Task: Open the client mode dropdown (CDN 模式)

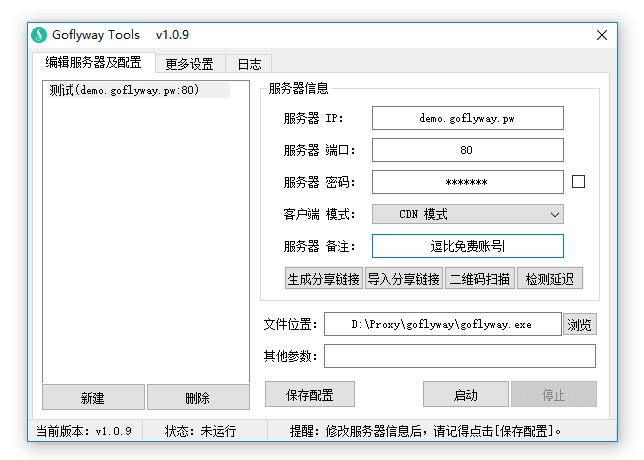Action: coord(467,214)
